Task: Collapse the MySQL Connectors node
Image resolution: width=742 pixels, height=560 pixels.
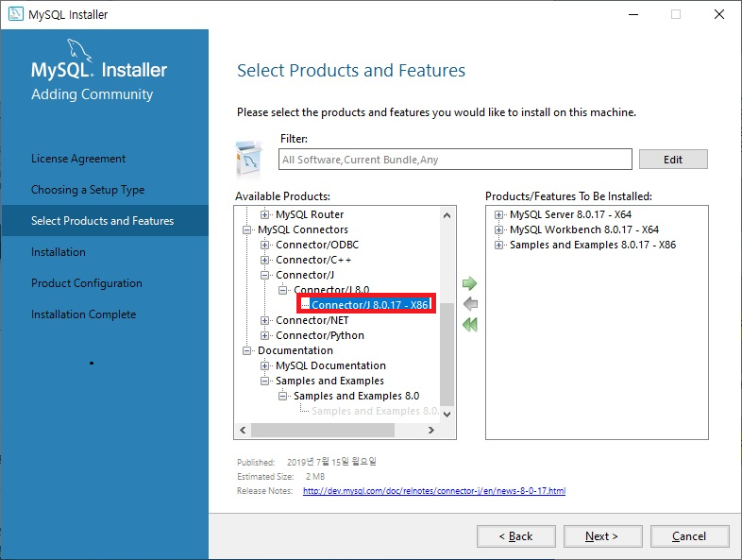Action: tap(246, 229)
